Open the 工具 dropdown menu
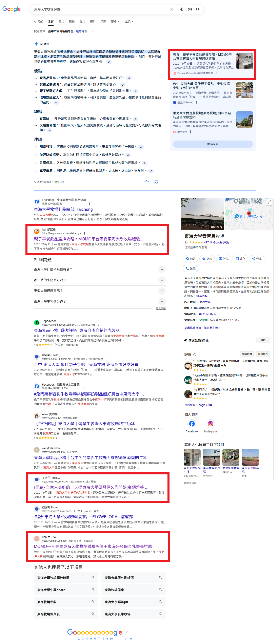The image size is (279, 644). [129, 21]
